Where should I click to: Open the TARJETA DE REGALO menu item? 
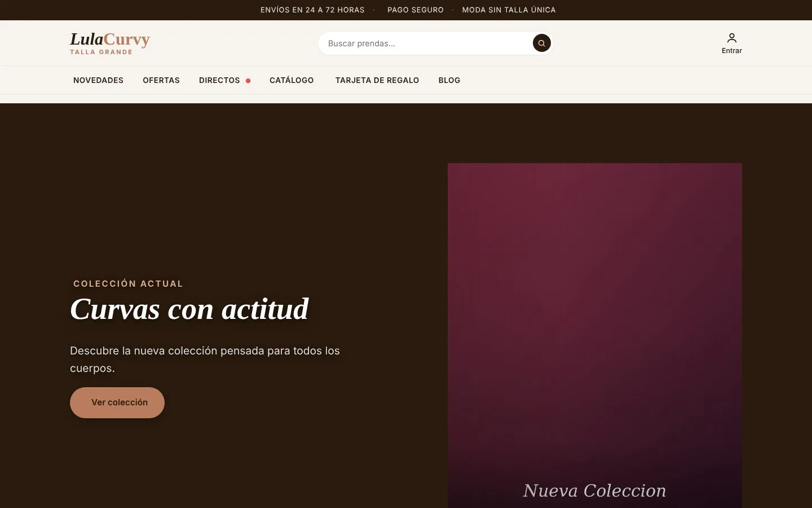point(377,80)
